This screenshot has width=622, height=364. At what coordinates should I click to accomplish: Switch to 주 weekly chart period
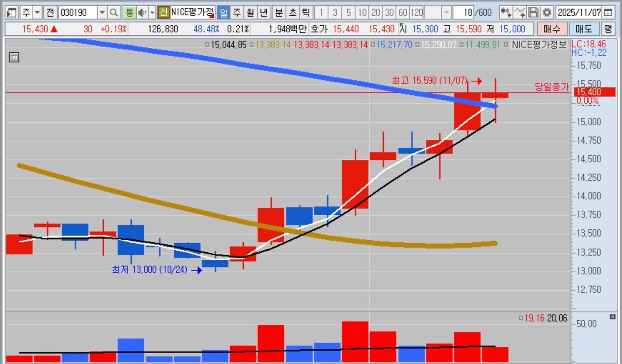[237, 12]
